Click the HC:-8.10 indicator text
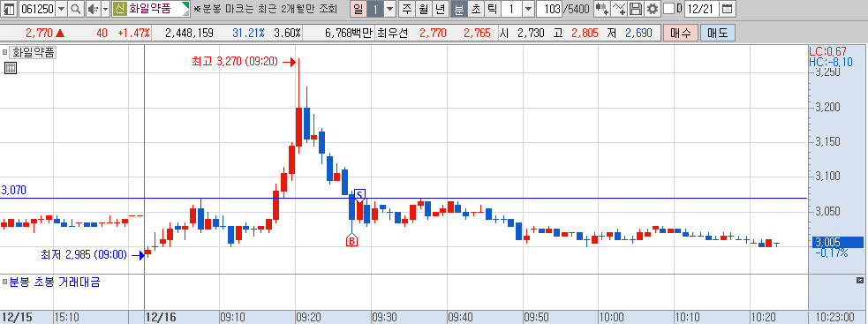 pyautogui.click(x=830, y=62)
